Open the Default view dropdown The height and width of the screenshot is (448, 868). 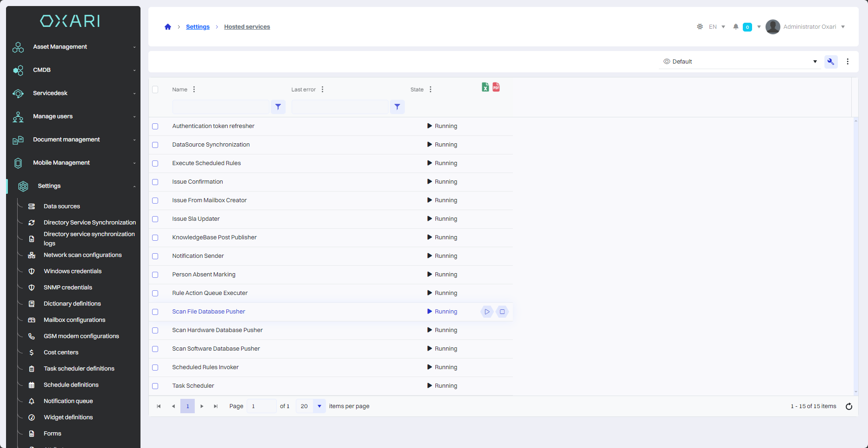pyautogui.click(x=740, y=62)
